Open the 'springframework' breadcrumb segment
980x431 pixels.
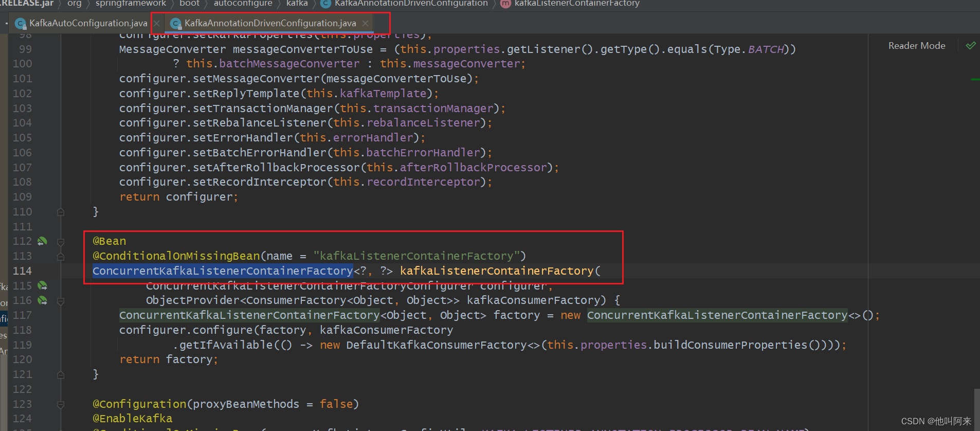click(x=131, y=4)
